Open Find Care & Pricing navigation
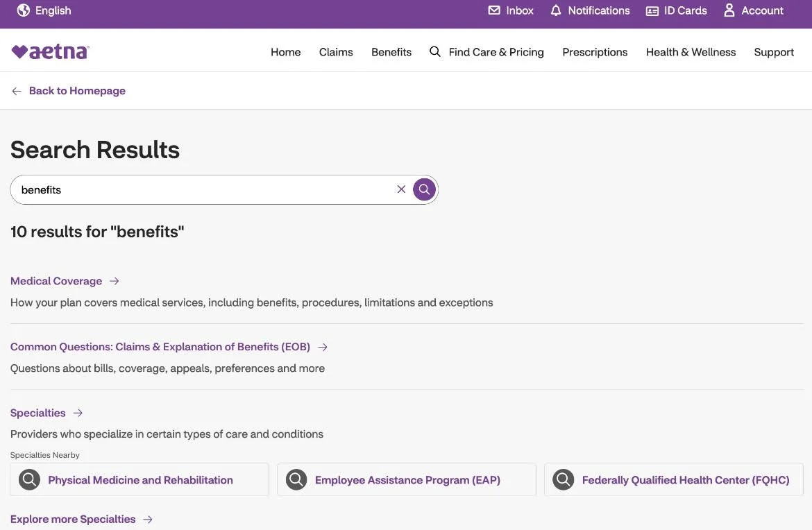The width and height of the screenshot is (812, 530). point(496,52)
